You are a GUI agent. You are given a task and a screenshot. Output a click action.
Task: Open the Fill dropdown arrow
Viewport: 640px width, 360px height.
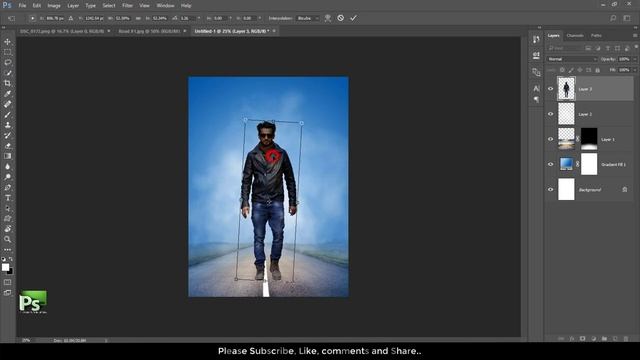click(x=635, y=70)
